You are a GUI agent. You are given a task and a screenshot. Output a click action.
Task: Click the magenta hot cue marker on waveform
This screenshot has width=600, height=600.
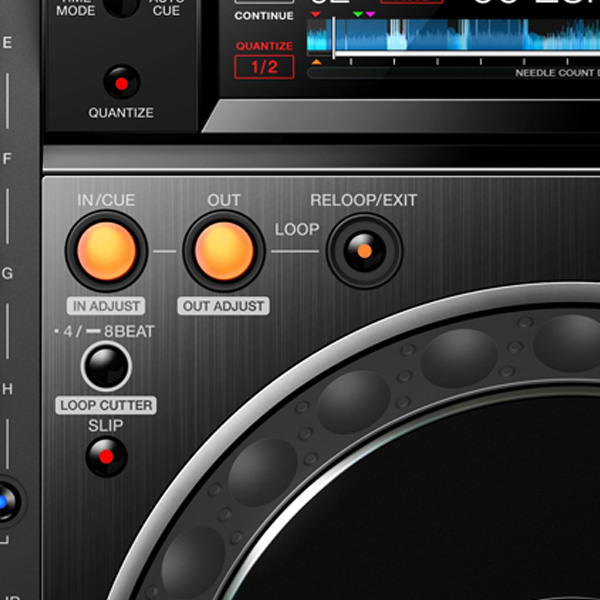coord(370,14)
